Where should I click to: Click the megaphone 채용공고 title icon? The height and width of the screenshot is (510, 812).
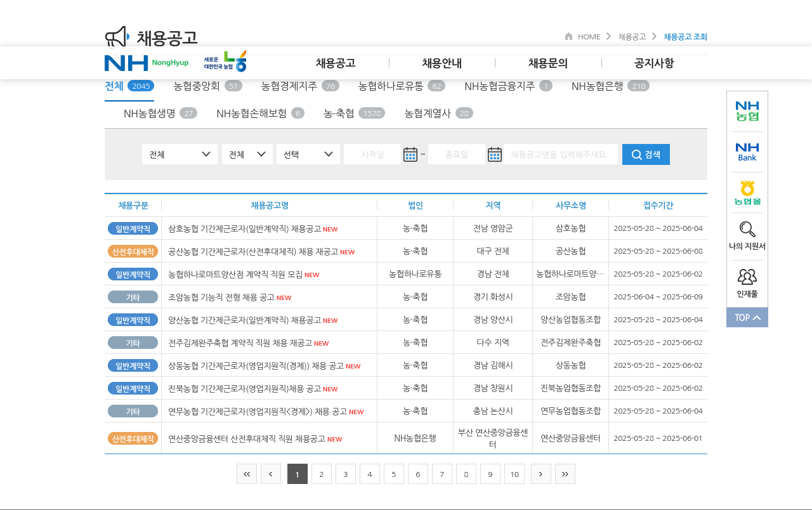(x=117, y=37)
